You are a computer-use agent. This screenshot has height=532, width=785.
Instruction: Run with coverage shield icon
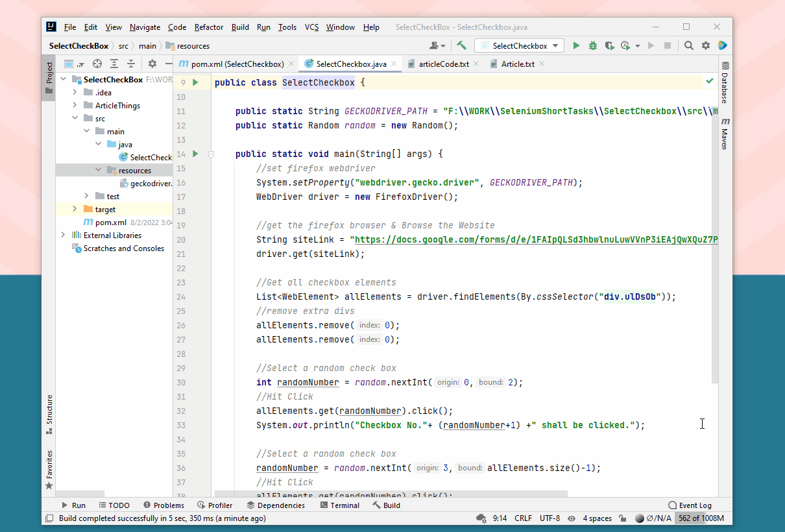pos(609,46)
